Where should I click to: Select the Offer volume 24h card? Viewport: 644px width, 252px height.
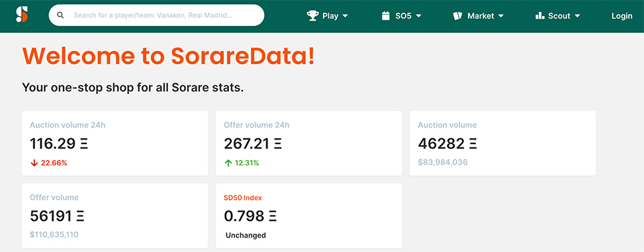coord(309,144)
